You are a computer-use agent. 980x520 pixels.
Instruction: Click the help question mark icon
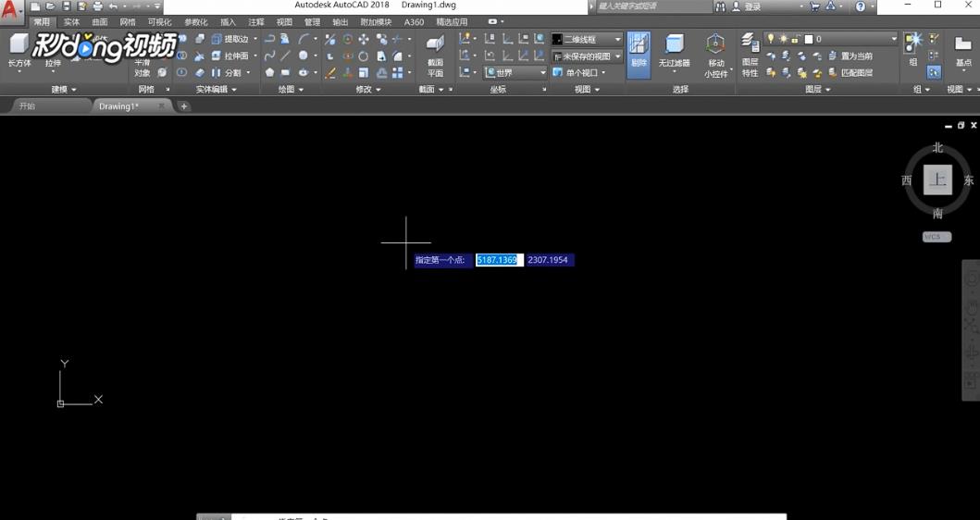coord(861,6)
